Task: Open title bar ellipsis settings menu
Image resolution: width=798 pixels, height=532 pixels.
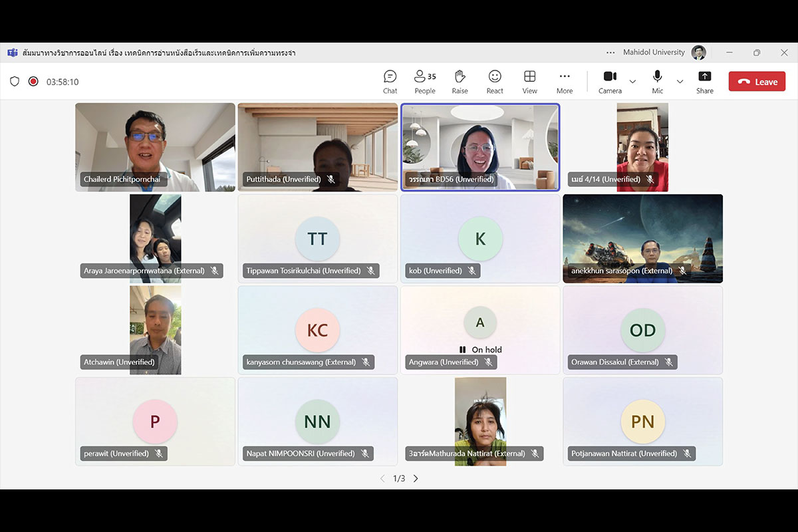Action: (x=610, y=53)
